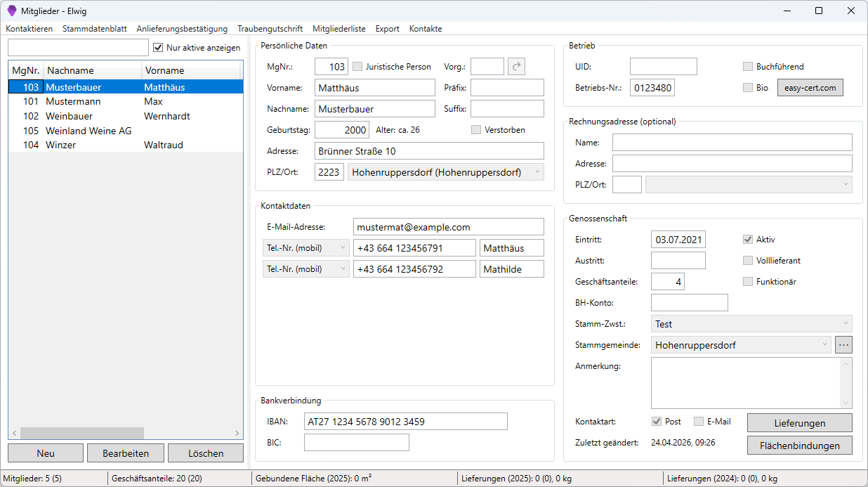Screen dimensions: 868x487
Task: Toggle Nur aktive anzeigen checkbox
Action: (158, 48)
